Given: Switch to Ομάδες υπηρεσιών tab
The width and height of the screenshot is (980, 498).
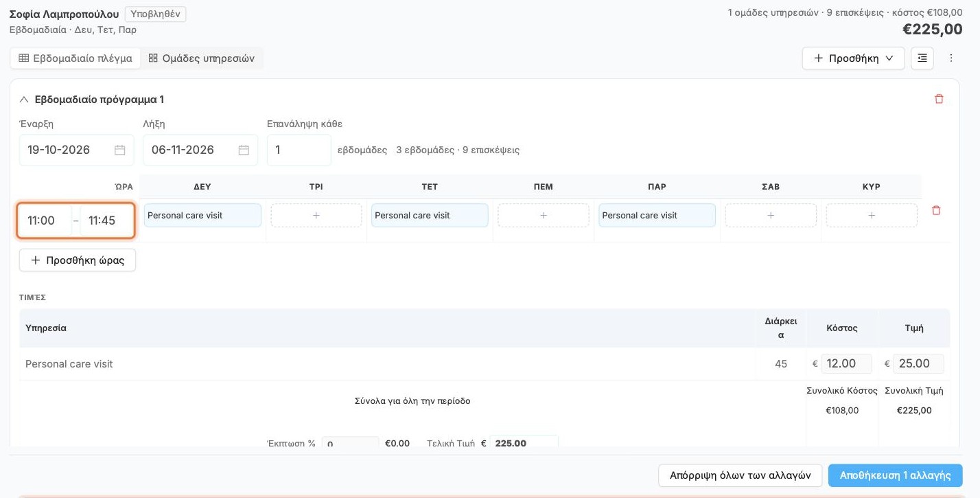Looking at the screenshot, I should pos(202,58).
